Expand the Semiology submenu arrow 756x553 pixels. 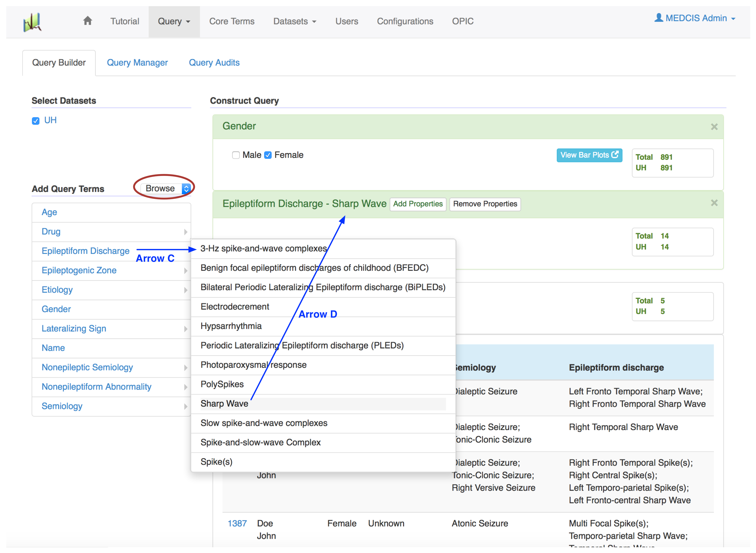click(x=185, y=407)
